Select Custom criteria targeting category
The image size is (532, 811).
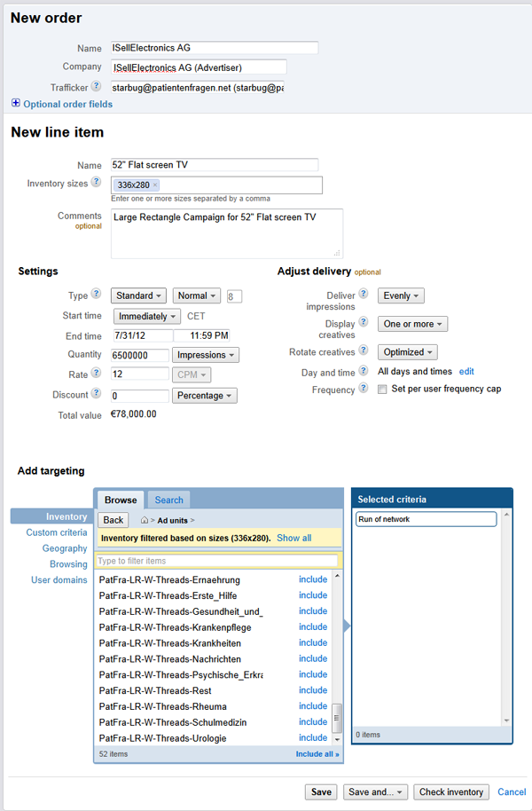coord(57,532)
